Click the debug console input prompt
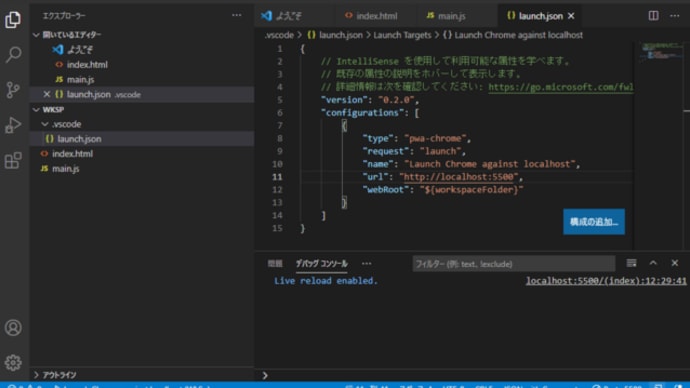Screen dimensions: 690x388 (471, 375)
